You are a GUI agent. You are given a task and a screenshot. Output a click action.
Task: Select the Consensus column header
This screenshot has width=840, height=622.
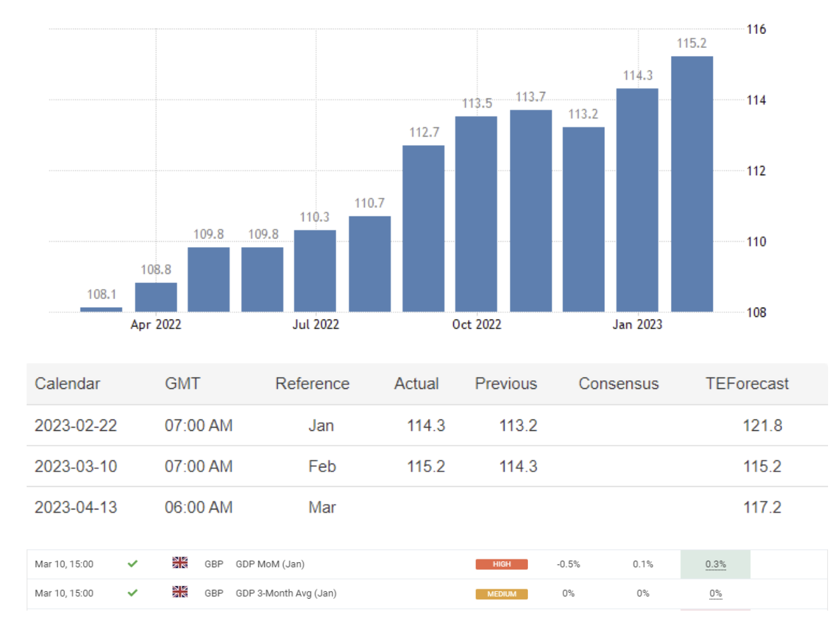[618, 384]
